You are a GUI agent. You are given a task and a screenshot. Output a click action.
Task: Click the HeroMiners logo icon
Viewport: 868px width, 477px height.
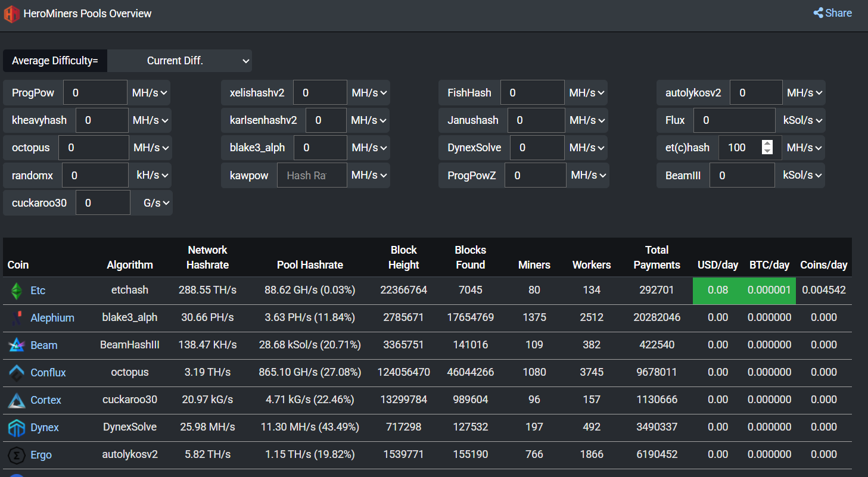click(x=12, y=13)
